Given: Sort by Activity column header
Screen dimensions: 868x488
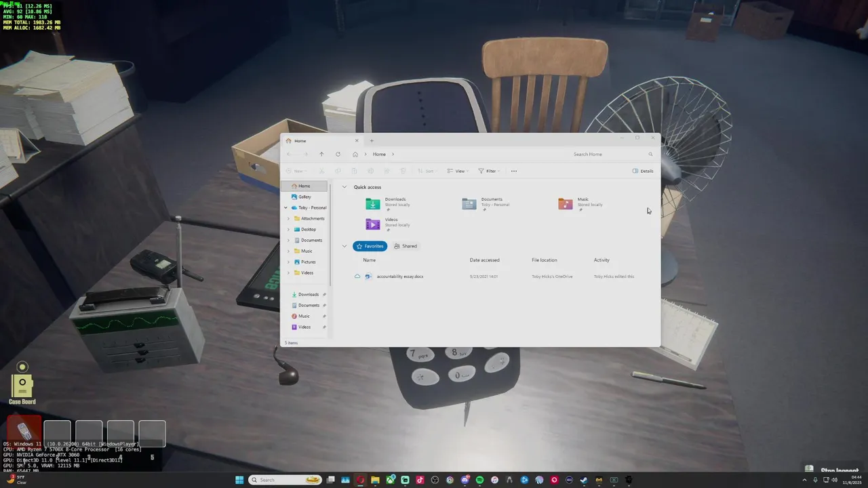Looking at the screenshot, I should pyautogui.click(x=601, y=260).
